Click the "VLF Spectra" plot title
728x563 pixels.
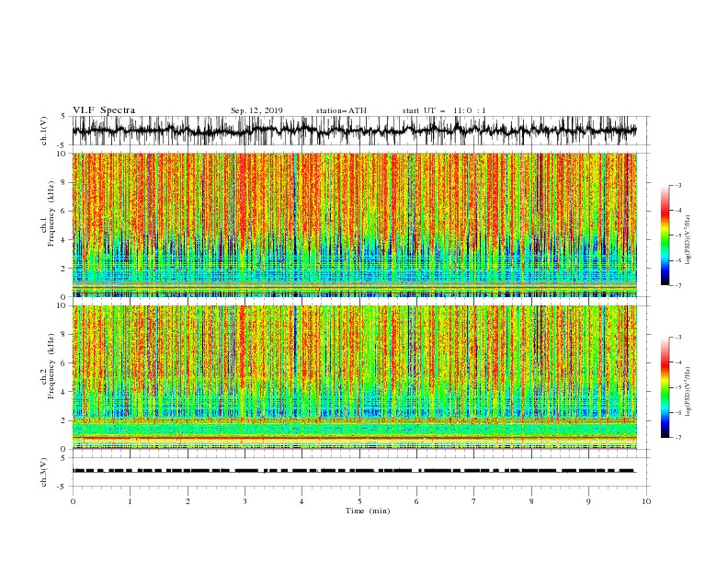[104, 110]
